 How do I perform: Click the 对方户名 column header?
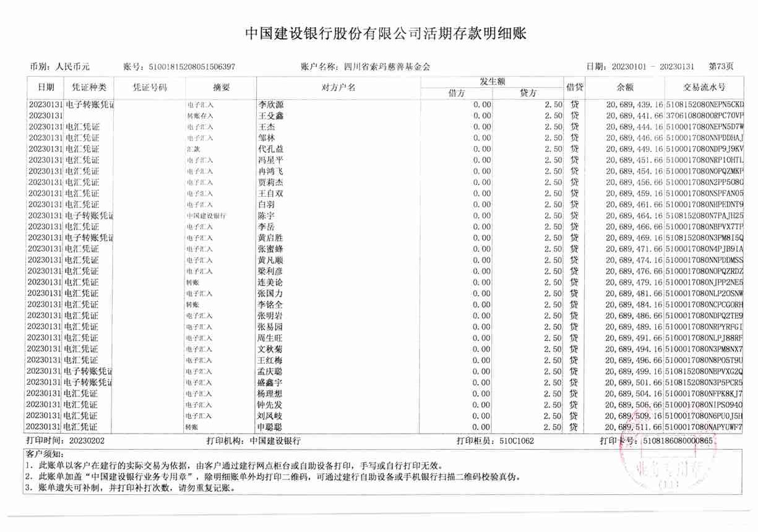coord(338,87)
